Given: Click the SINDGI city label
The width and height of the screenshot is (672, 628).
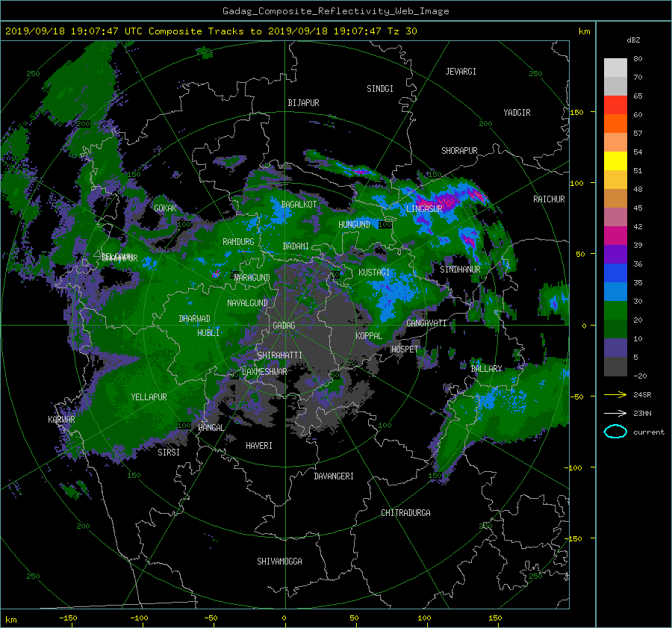Looking at the screenshot, I should 380,89.
